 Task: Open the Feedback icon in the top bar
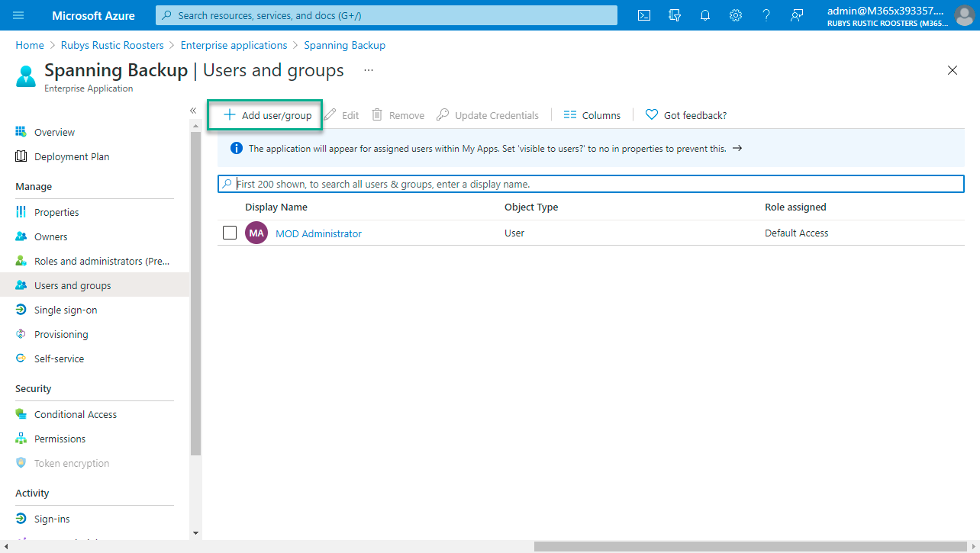click(797, 15)
